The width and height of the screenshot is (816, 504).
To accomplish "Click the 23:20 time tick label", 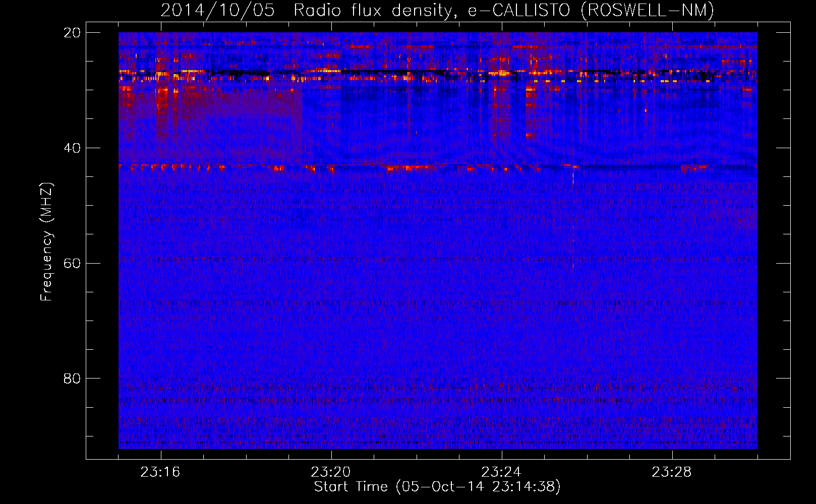I will [331, 472].
